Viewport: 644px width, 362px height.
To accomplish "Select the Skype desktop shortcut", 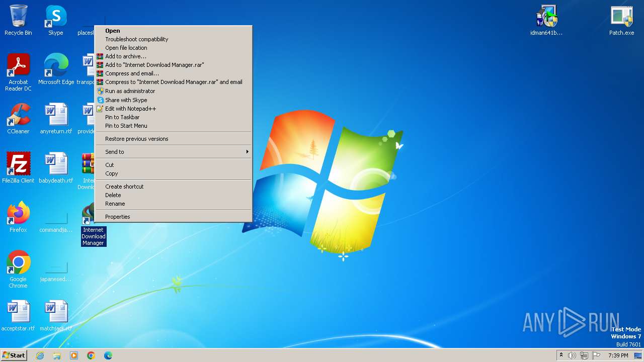I will [55, 20].
